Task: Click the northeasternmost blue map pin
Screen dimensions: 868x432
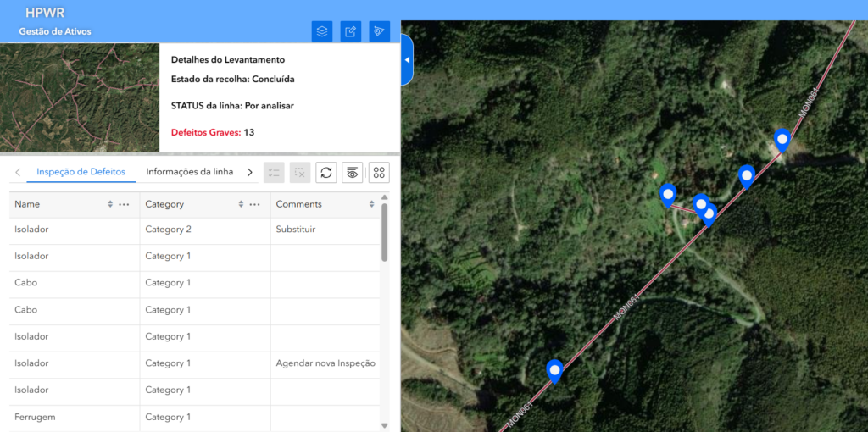Action: [782, 140]
